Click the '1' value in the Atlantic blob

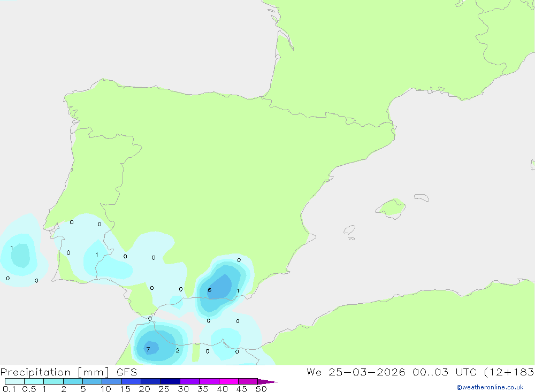pyautogui.click(x=12, y=248)
